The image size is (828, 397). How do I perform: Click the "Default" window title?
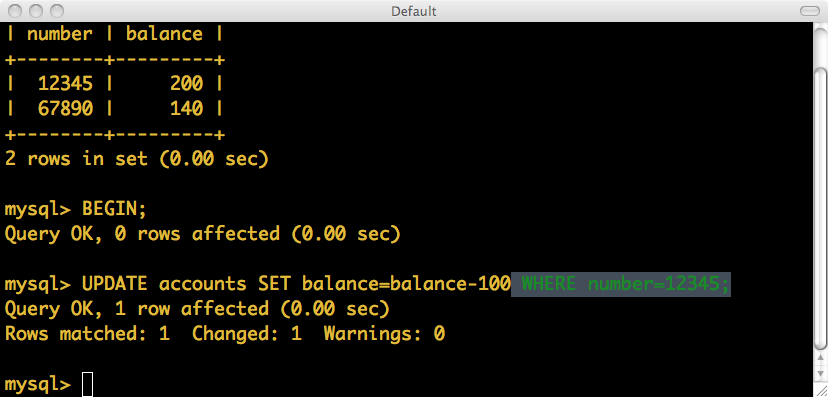(x=414, y=11)
